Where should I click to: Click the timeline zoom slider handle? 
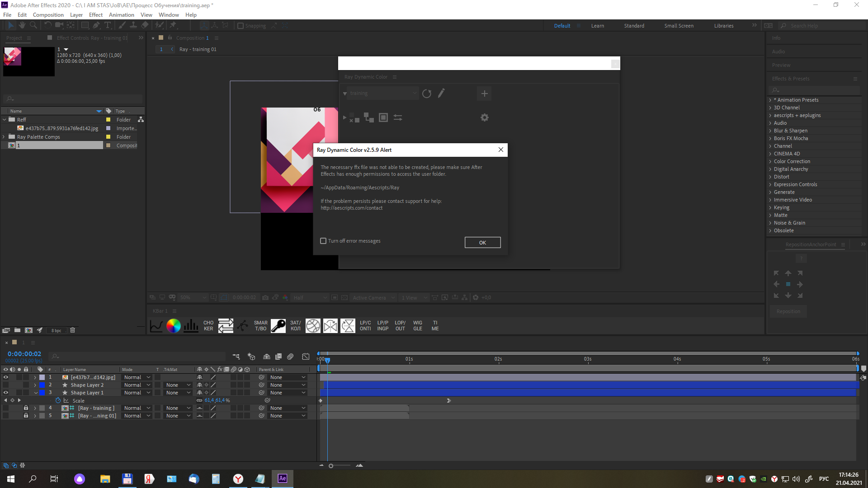(331, 466)
